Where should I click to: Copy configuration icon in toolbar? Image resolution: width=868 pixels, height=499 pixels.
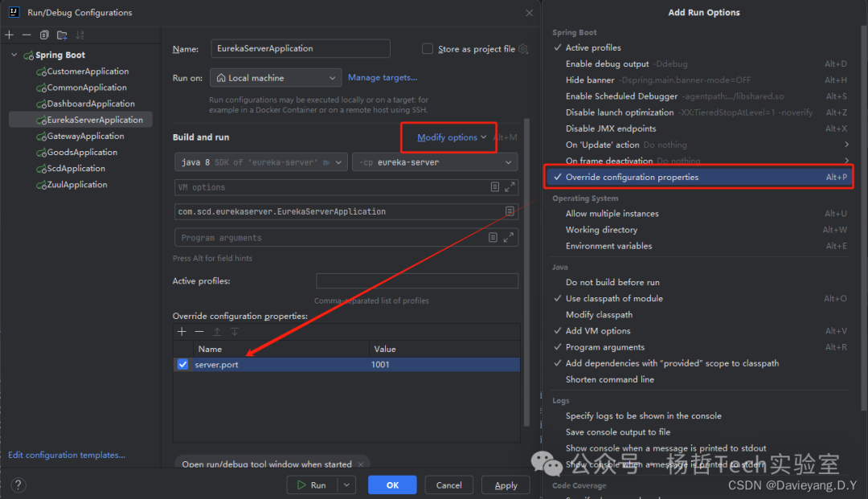click(44, 35)
